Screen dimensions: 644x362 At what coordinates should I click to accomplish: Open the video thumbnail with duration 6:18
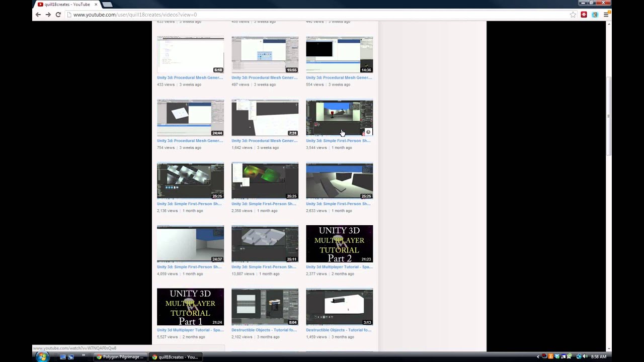pyautogui.click(x=190, y=55)
